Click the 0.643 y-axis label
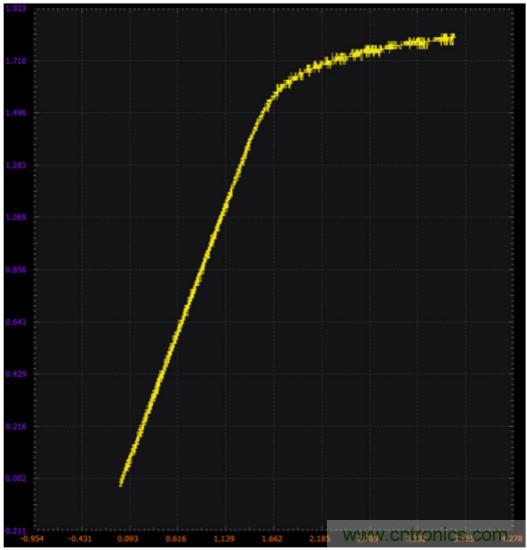Viewport: 527px width, 550px height. [x=16, y=322]
